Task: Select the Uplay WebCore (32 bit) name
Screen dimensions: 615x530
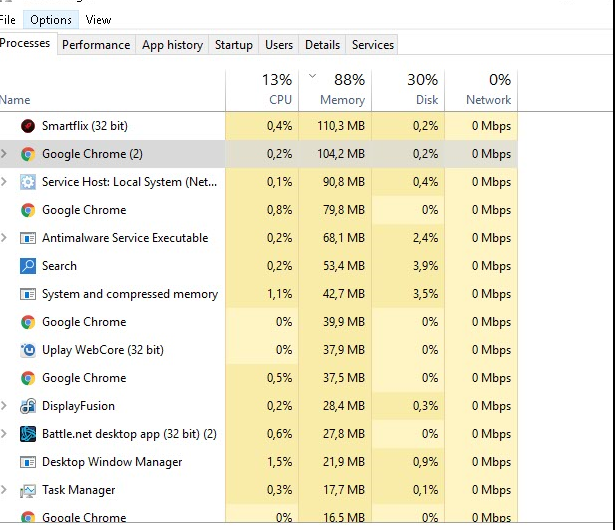Action: (103, 350)
